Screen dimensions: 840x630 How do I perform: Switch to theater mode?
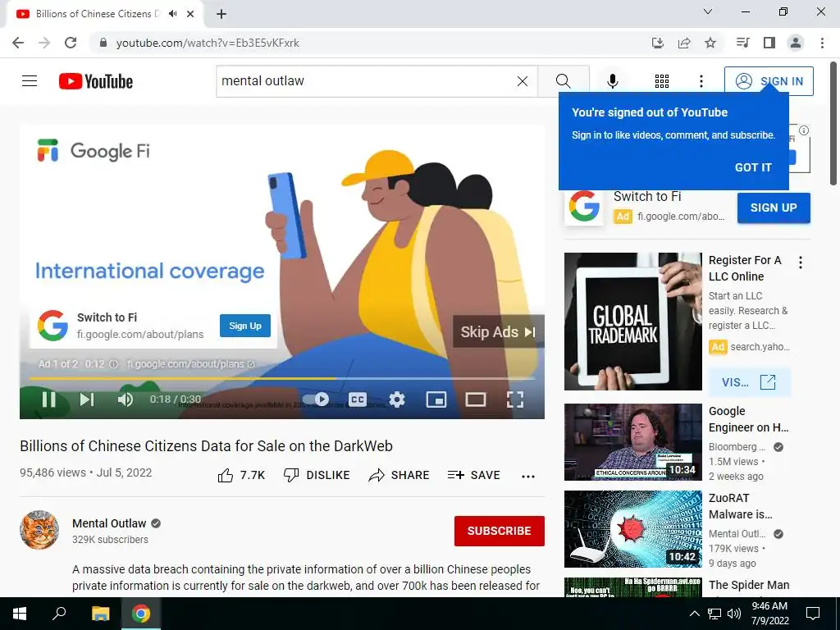tap(475, 399)
